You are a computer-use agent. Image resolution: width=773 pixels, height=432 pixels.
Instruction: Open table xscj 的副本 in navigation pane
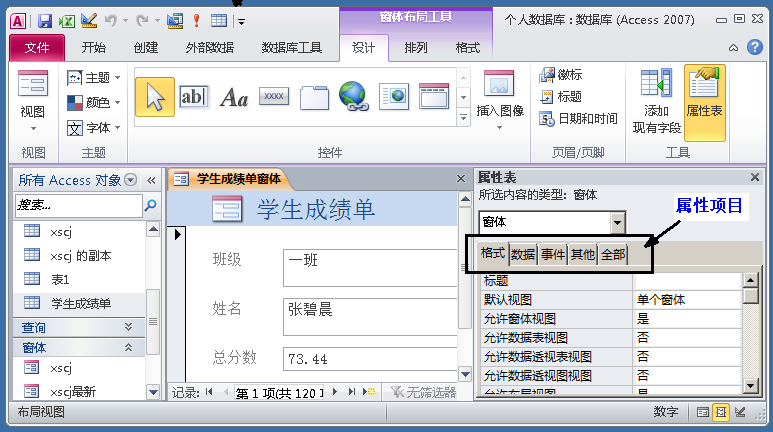click(79, 255)
